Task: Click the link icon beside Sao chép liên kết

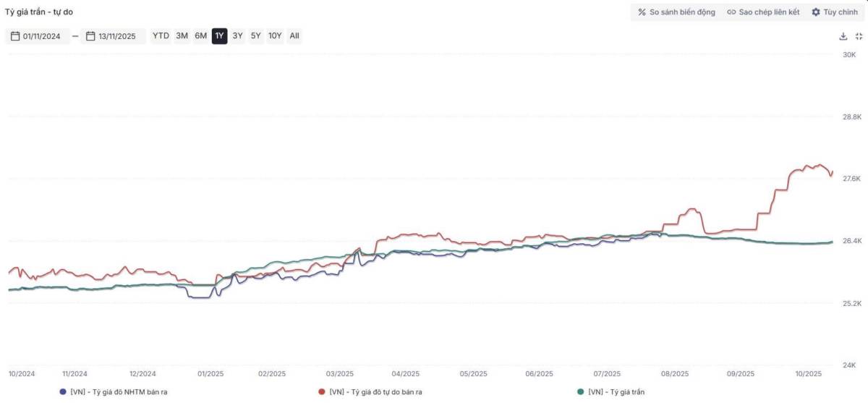Action: pos(731,12)
